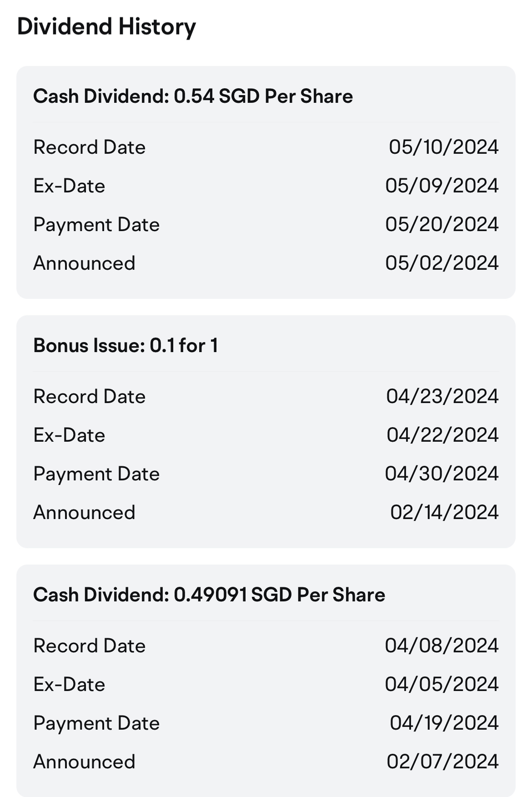
Task: Click Announced label in 0.49091 SGD card
Action: coord(84,762)
